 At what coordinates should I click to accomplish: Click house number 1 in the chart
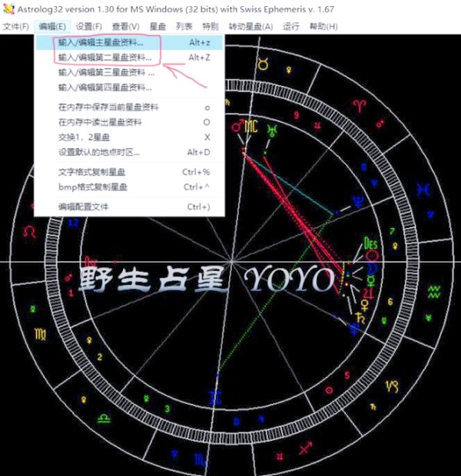point(71,293)
